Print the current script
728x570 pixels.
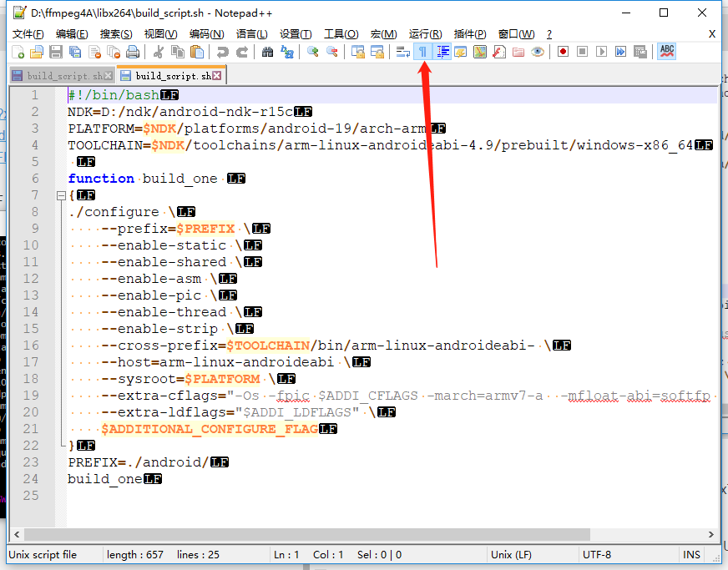coord(134,52)
